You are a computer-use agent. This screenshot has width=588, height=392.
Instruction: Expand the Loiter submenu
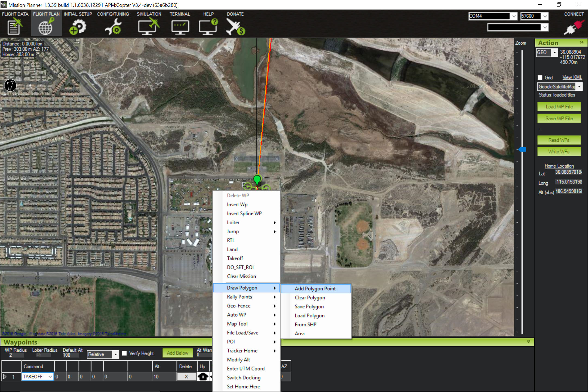[x=246, y=222]
